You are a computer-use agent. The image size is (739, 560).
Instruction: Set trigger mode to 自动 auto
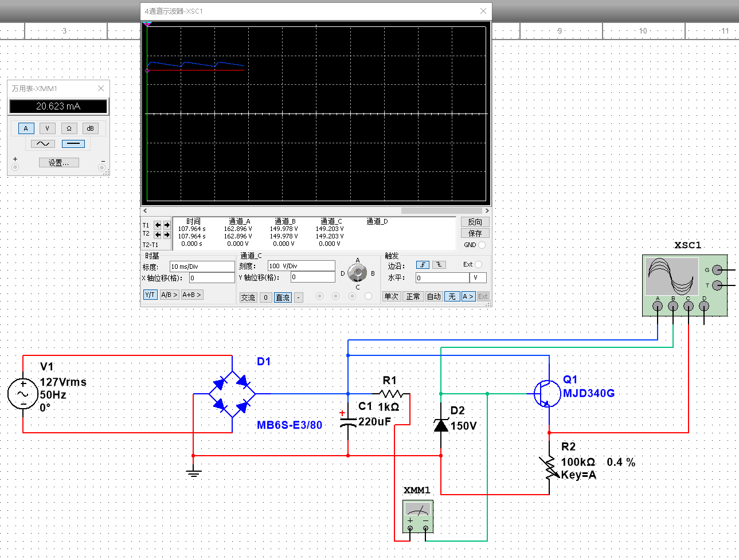434,296
